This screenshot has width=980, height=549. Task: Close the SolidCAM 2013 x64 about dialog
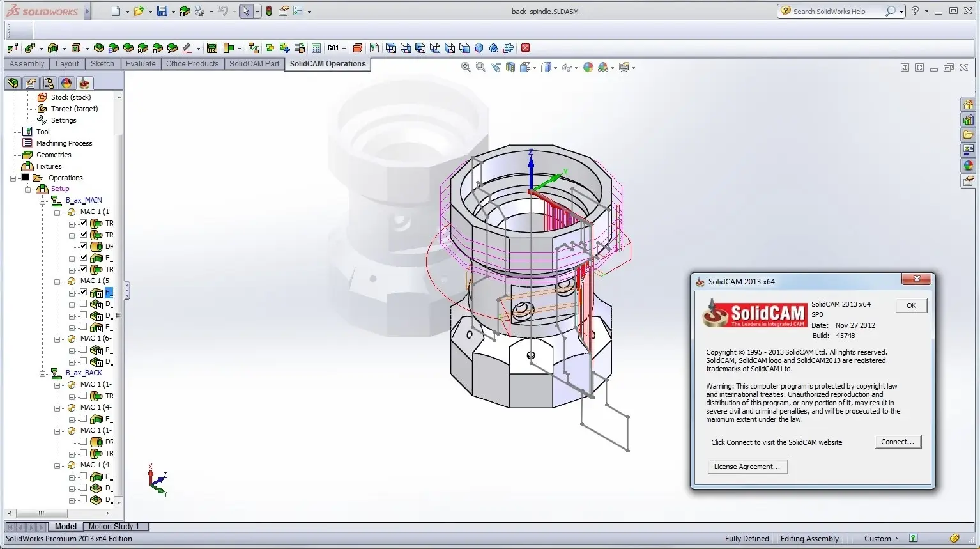click(x=917, y=279)
